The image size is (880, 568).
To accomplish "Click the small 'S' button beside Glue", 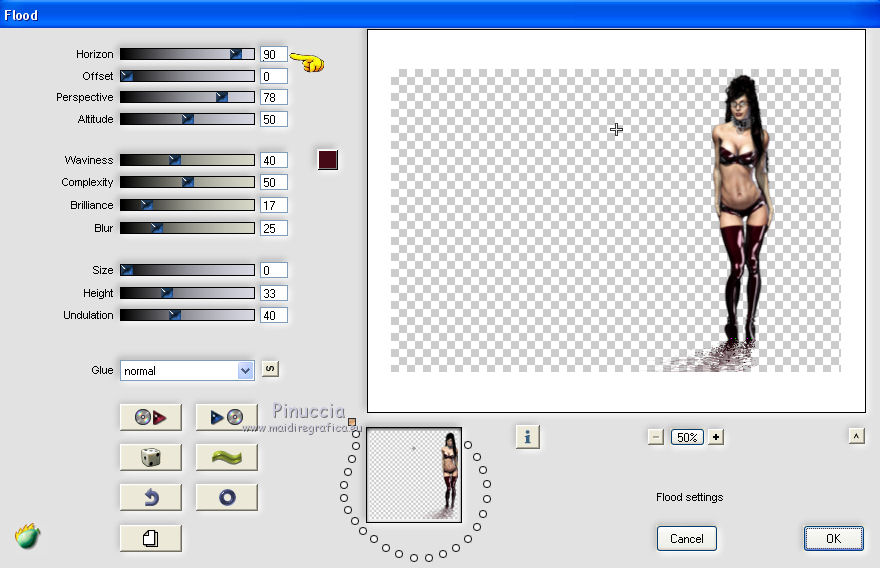I will click(x=270, y=369).
